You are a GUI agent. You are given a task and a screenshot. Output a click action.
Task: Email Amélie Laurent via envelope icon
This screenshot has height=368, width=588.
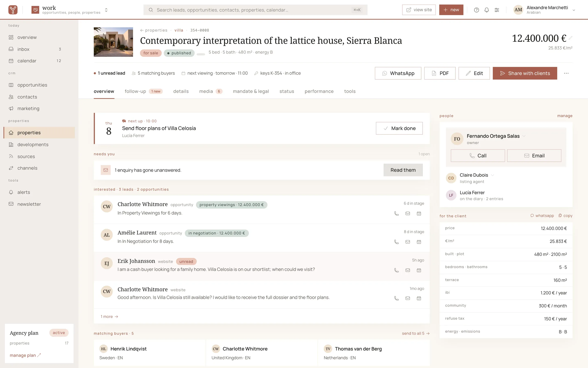coord(408,242)
